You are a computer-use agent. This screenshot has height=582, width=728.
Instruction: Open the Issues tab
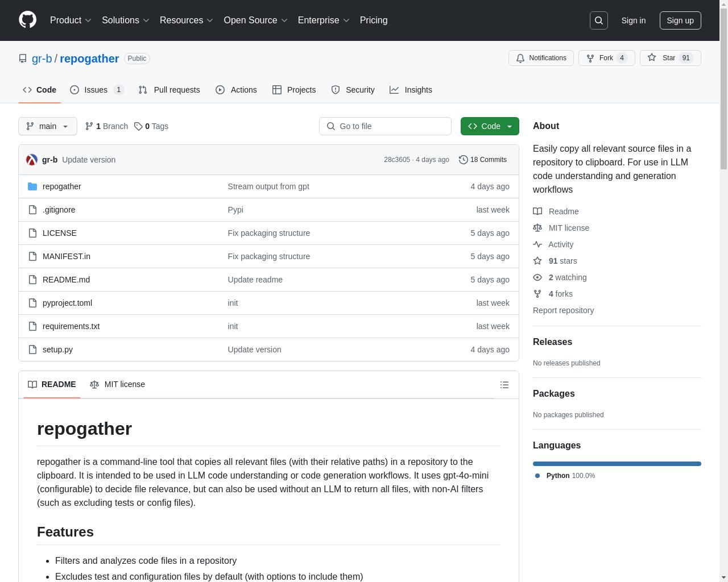pyautogui.click(x=97, y=90)
